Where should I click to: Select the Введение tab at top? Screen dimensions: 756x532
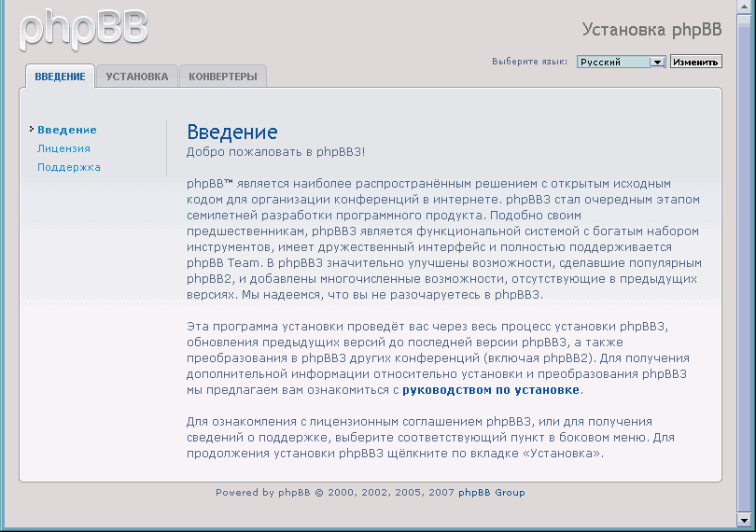point(60,77)
